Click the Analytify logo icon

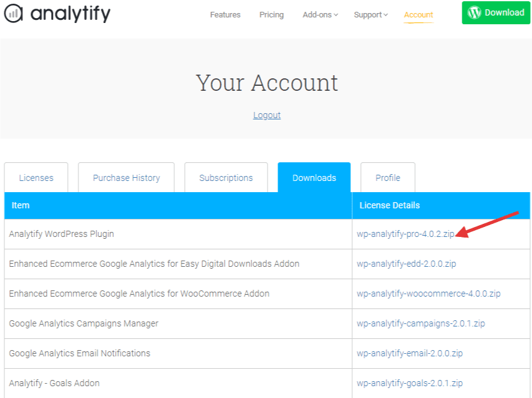[13, 13]
